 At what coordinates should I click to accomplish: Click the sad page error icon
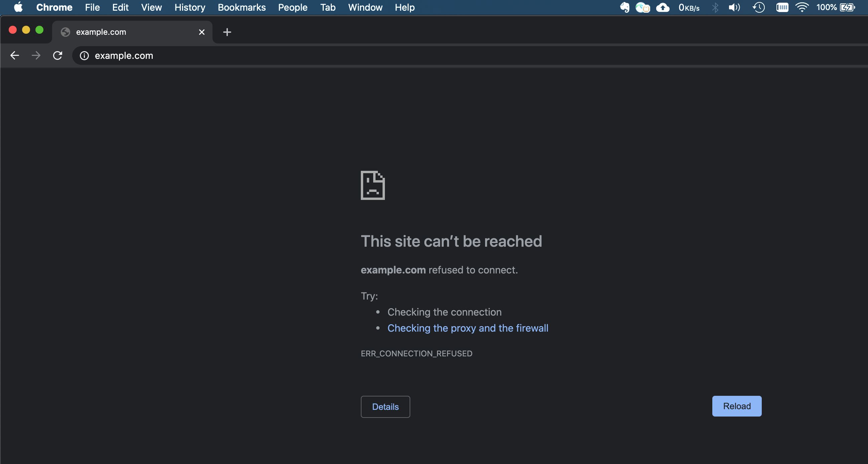[x=373, y=185]
